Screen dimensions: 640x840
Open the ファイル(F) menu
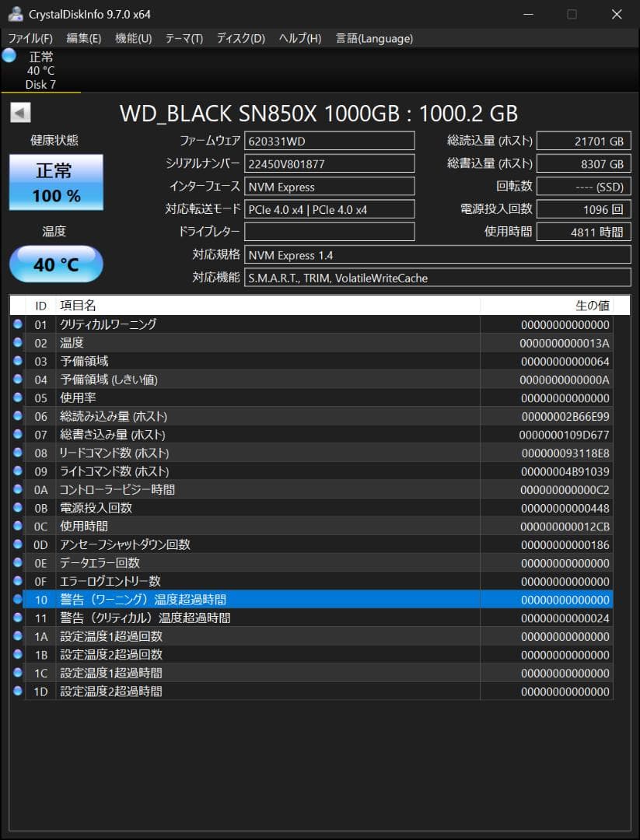point(26,38)
